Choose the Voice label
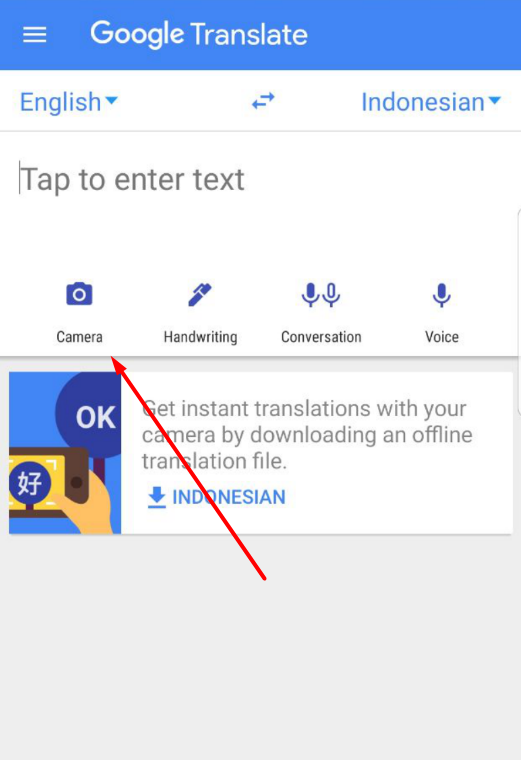This screenshot has height=760, width=521. tap(442, 336)
